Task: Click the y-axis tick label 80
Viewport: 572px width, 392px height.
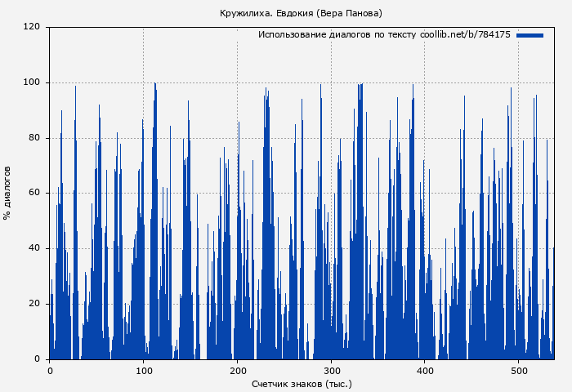Action: click(34, 138)
